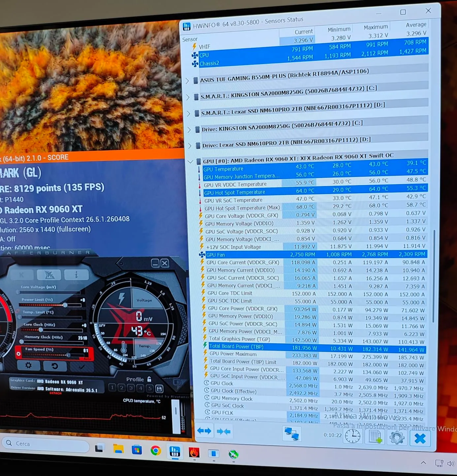The height and width of the screenshot is (476, 457).
Task: Click HWiNFO expand columns double-arrow button
Action: (x=204, y=431)
